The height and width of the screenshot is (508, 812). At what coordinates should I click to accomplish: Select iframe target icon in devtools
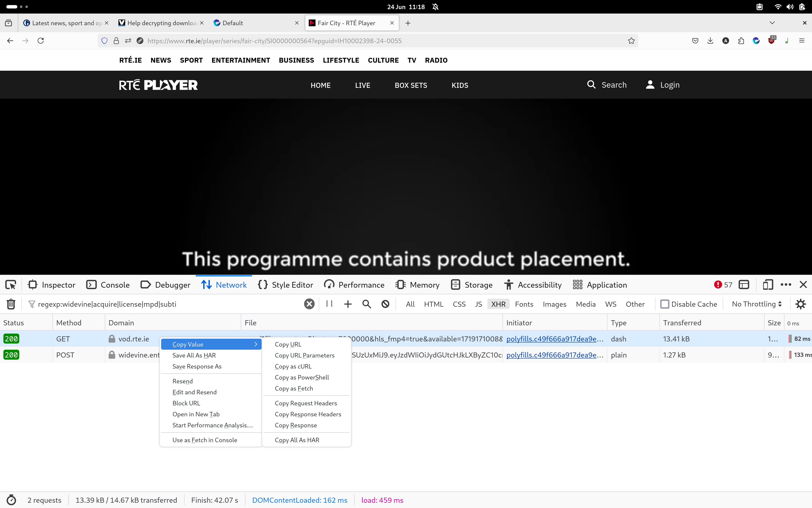point(744,285)
